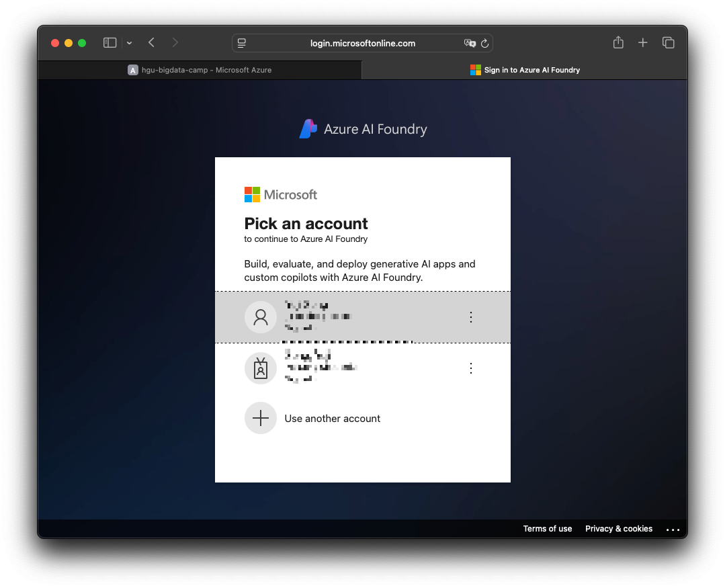Close the window with the red button
Screen dimensions: 725x588
pyautogui.click(x=55, y=43)
